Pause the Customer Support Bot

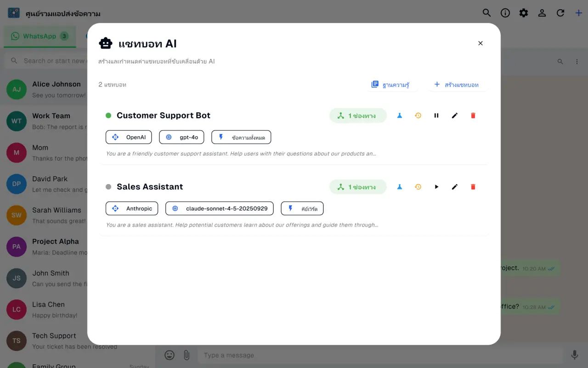point(436,115)
